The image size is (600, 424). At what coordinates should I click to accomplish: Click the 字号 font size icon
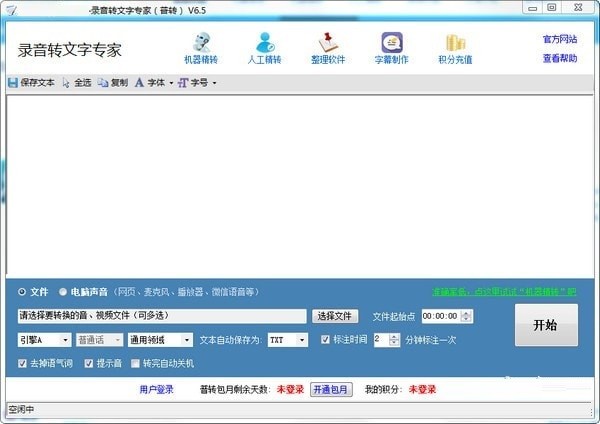coord(183,83)
